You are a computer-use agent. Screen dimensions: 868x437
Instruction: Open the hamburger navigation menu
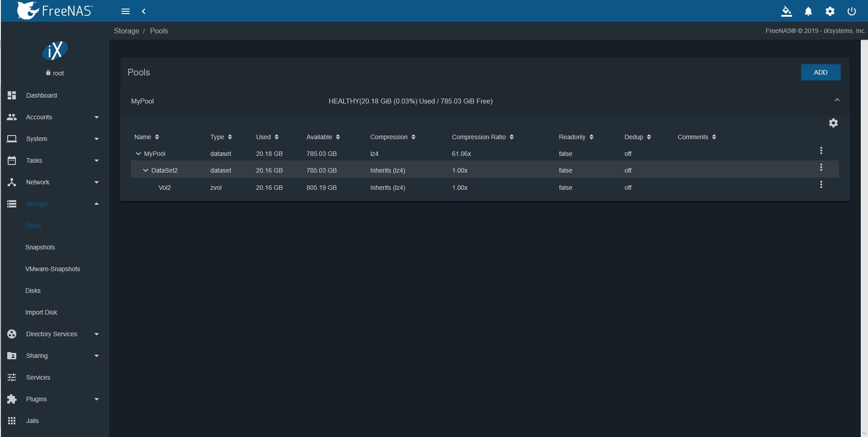tap(126, 11)
